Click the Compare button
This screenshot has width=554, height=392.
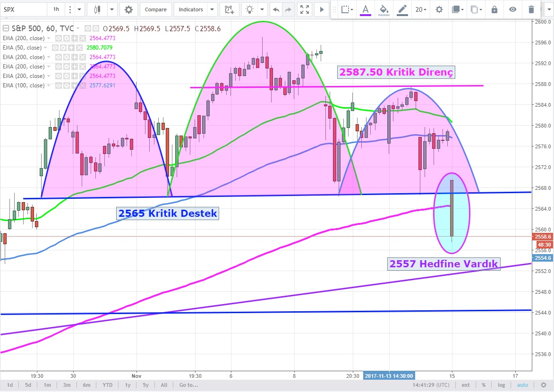point(155,9)
